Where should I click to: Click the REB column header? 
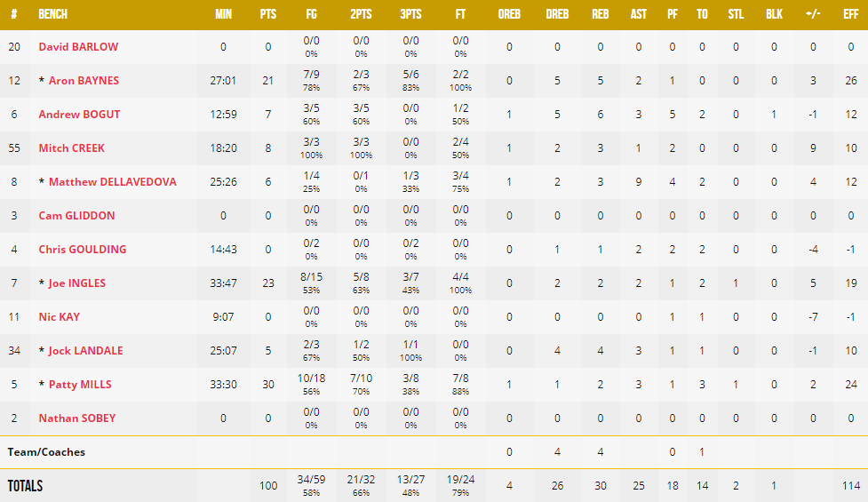point(600,14)
